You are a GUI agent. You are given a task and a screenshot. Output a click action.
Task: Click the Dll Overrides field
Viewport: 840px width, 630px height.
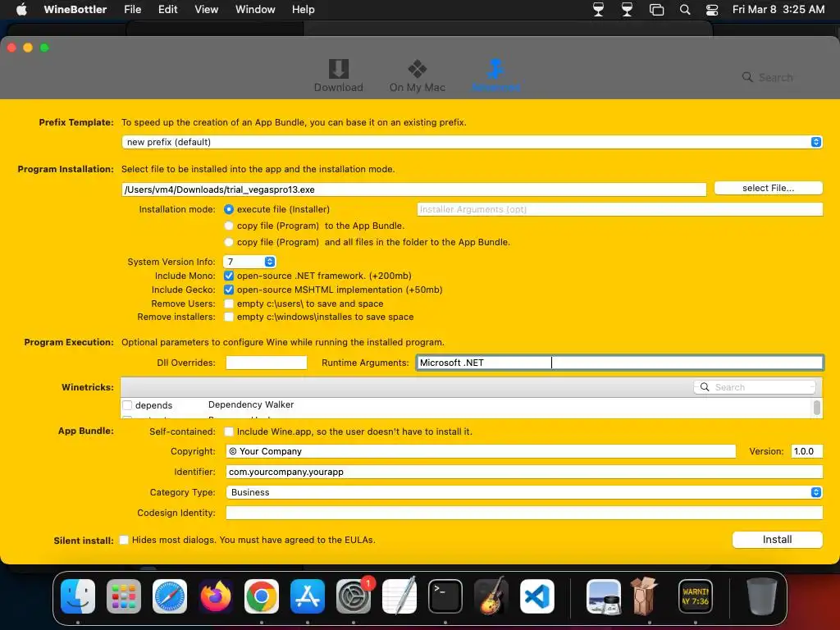267,363
